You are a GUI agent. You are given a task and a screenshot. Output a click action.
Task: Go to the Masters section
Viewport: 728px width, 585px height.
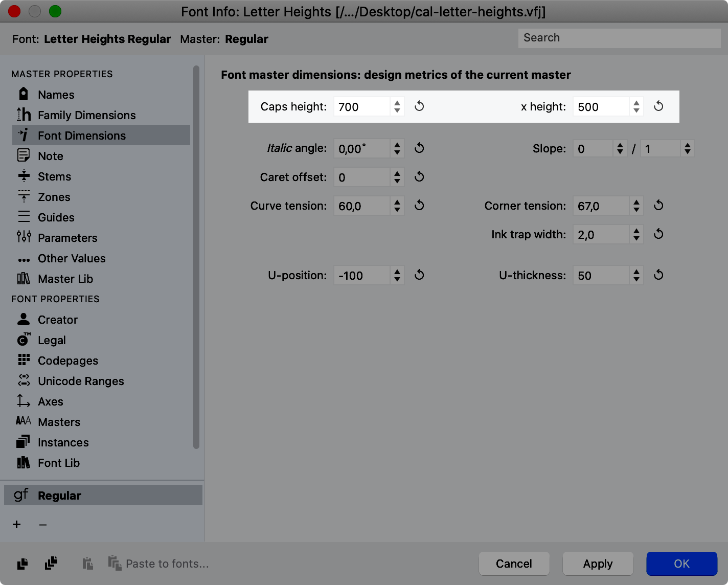click(101, 422)
